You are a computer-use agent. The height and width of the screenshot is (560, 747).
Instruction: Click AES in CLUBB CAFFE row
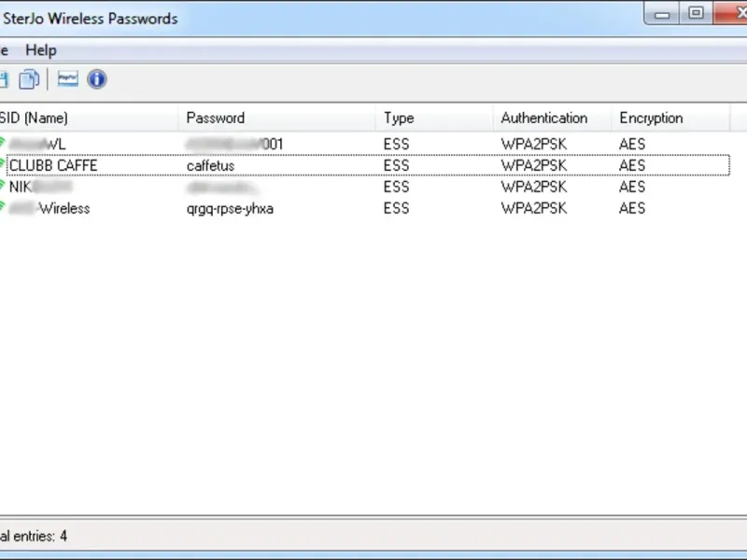(632, 165)
